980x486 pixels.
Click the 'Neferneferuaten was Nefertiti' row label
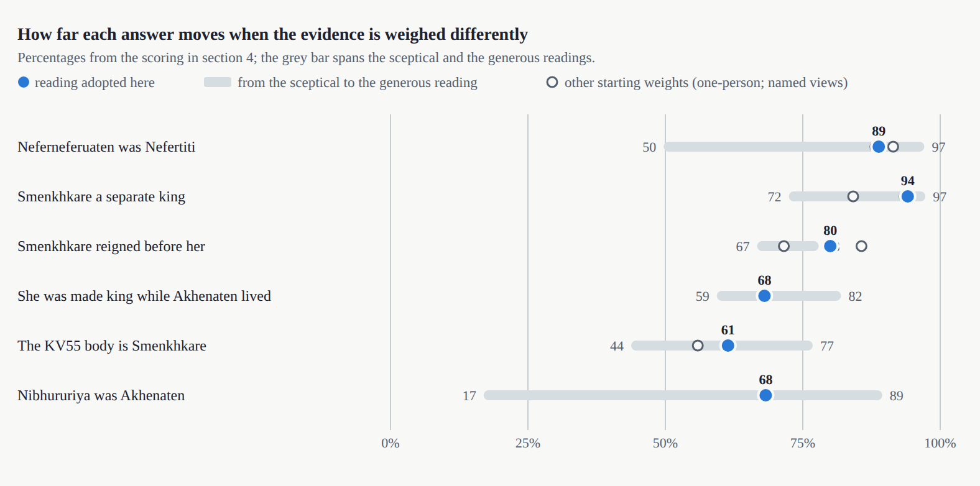pos(106,147)
